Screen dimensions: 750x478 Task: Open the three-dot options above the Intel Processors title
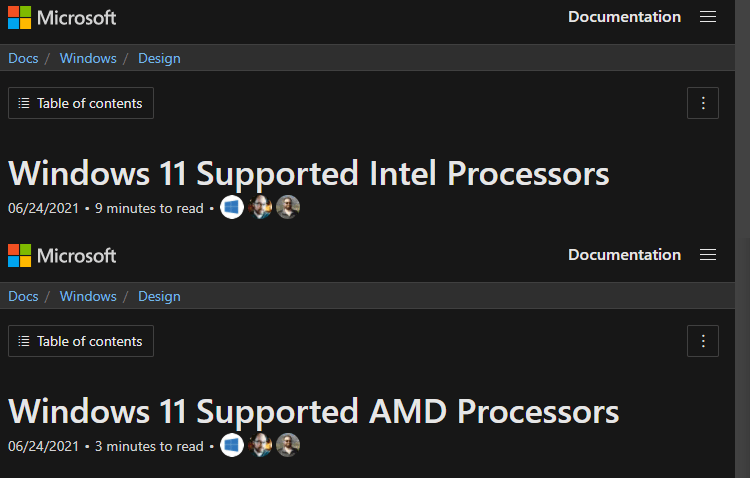703,103
